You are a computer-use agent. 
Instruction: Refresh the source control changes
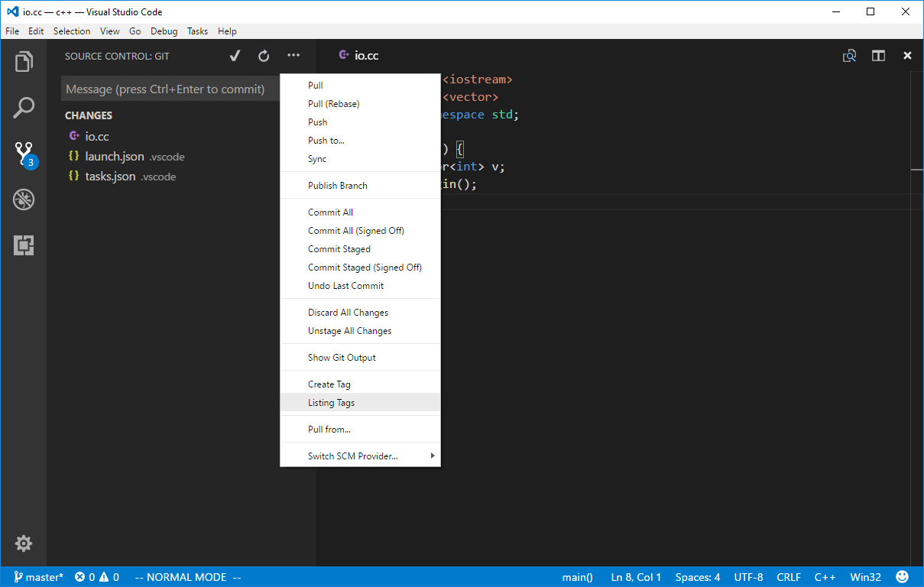tap(264, 56)
